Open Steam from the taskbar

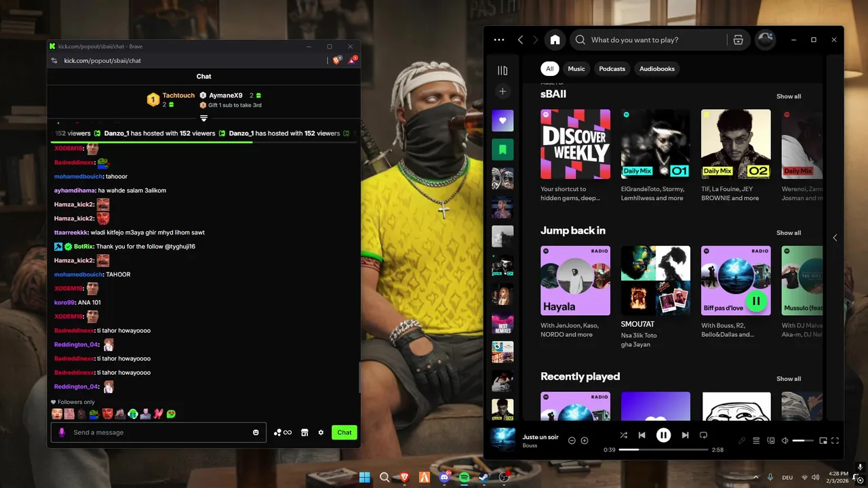click(x=484, y=477)
